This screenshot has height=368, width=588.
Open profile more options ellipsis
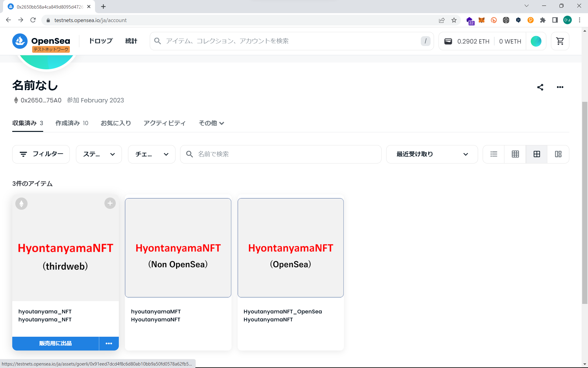[560, 87]
